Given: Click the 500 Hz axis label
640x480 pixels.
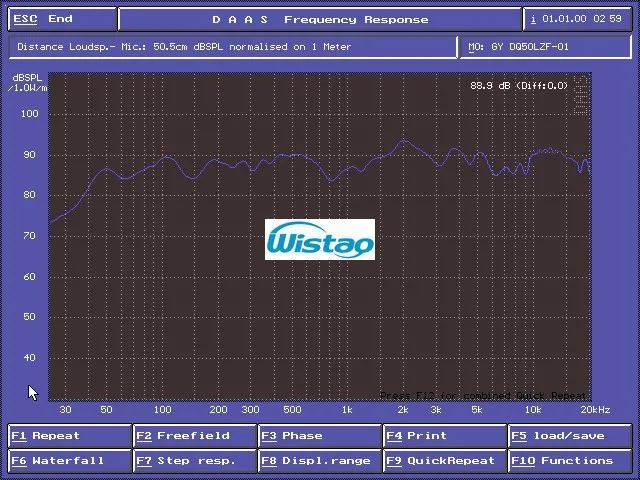Looking at the screenshot, I should click(x=292, y=410).
